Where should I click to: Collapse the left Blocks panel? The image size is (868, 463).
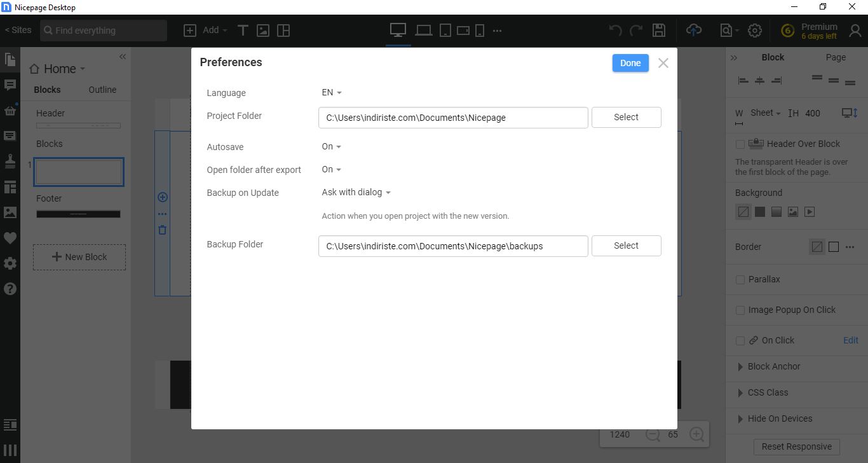click(x=123, y=57)
